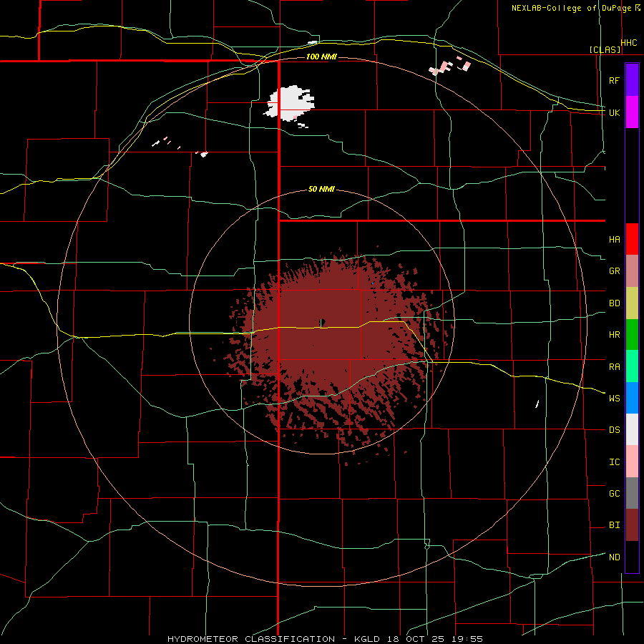Viewport: 644px width, 644px height.
Task: Click the WS blue legend swatch
Action: pos(632,398)
